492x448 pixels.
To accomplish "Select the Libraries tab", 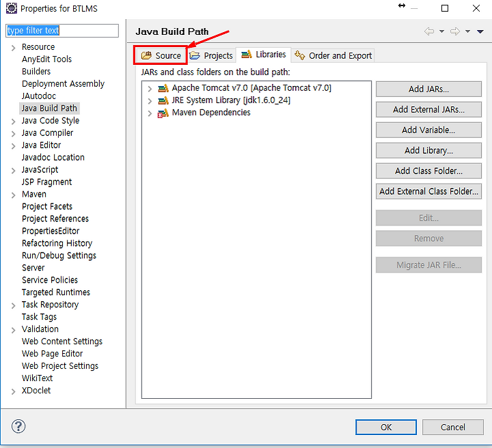I will point(263,55).
